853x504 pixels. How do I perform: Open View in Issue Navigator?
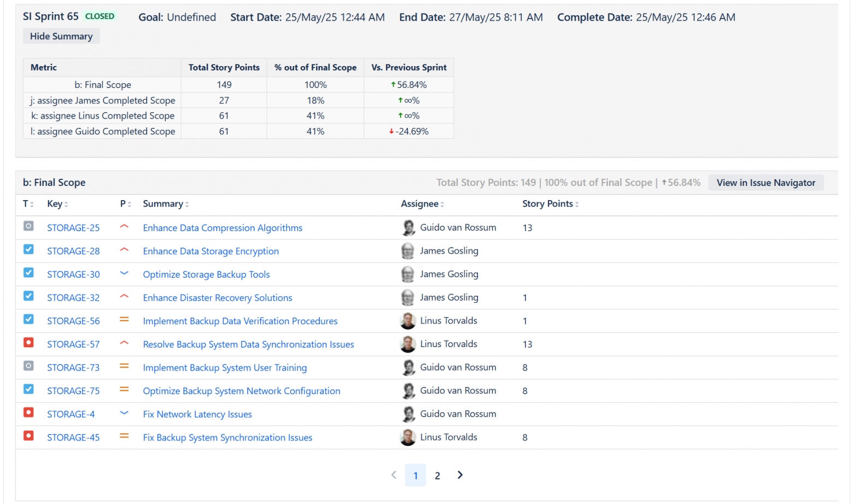point(766,183)
